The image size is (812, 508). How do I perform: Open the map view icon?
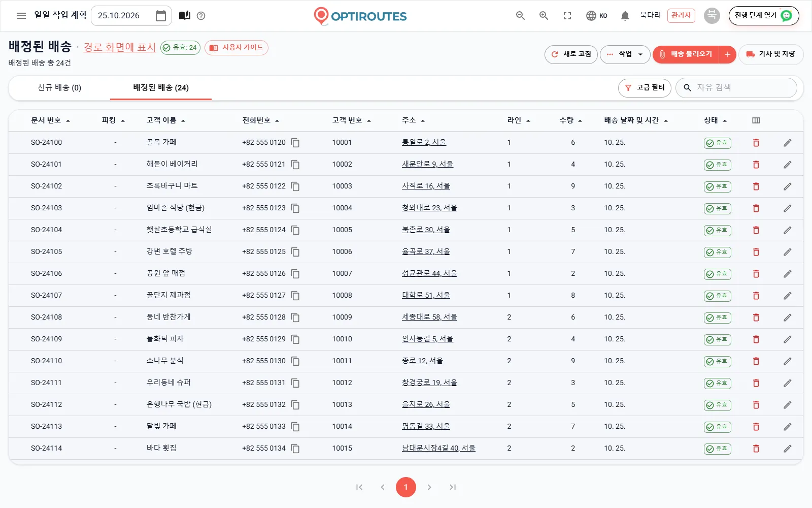coord(185,16)
